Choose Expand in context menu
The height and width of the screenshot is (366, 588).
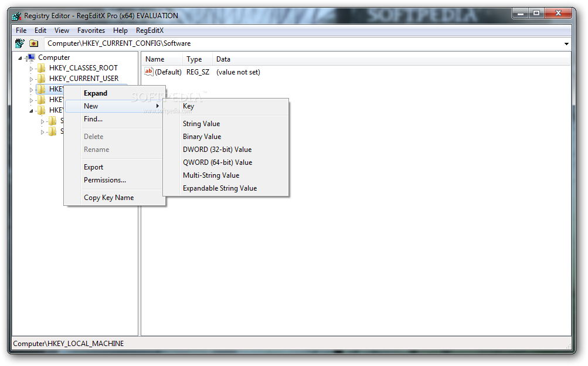115,93
